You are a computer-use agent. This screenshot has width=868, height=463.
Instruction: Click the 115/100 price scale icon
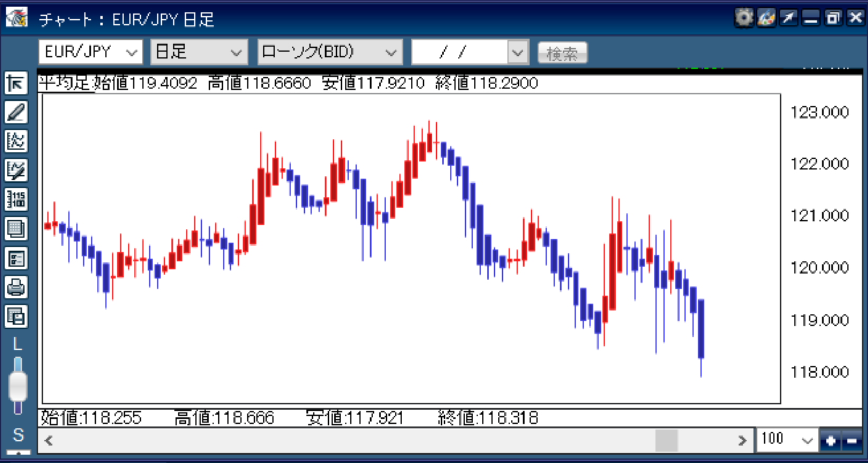click(x=16, y=199)
